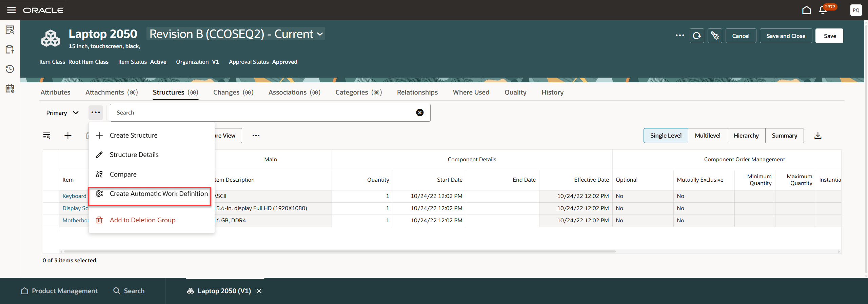Open the Where Used tab

point(471,92)
